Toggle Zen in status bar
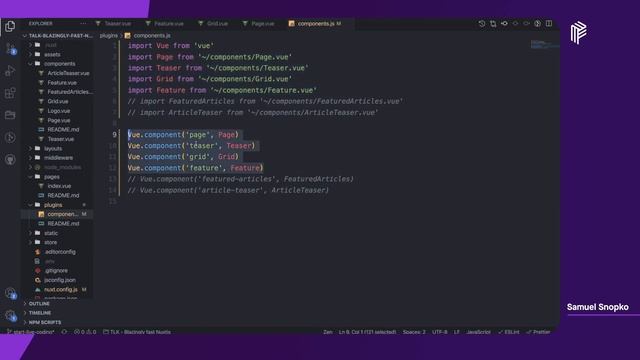This screenshot has height=360, width=640. [x=327, y=332]
